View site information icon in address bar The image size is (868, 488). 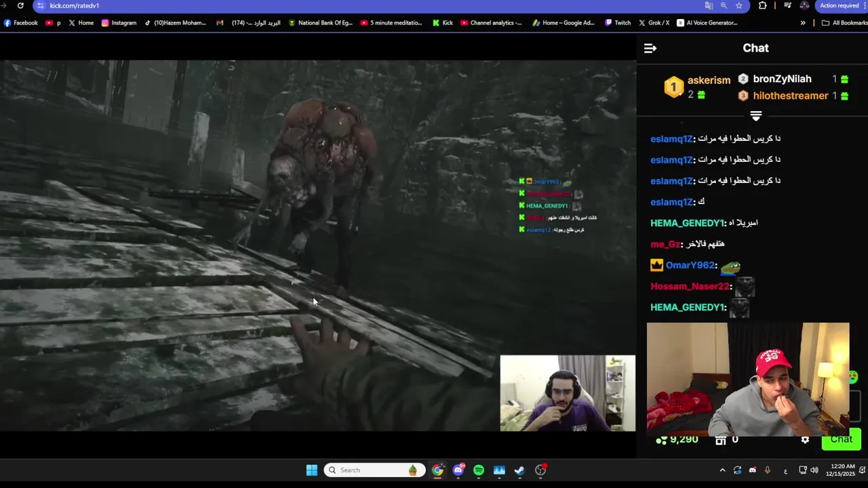(x=40, y=5)
